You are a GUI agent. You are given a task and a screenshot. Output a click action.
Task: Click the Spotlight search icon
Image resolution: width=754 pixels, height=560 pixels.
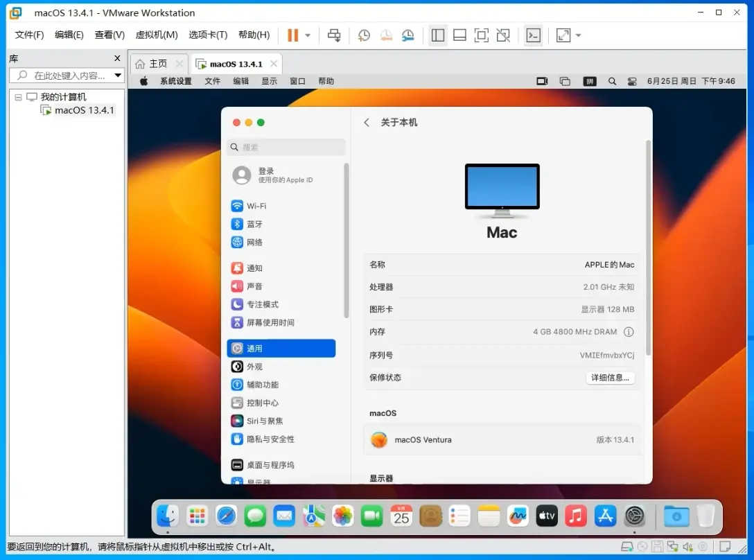point(612,81)
